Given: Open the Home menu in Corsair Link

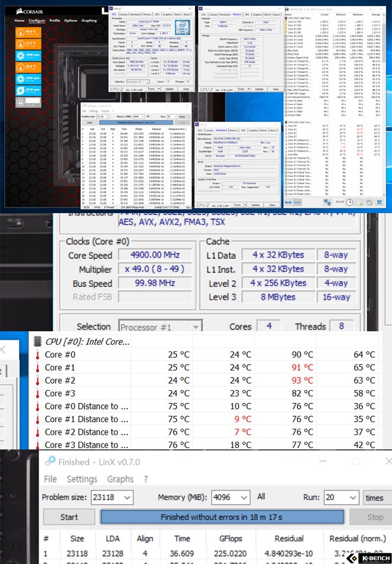Looking at the screenshot, I should tap(20, 21).
